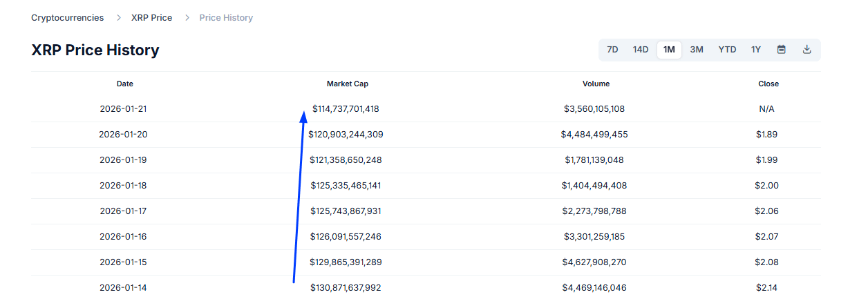Viewport: 868px width, 299px height.
Task: Click the $1.89 close price
Action: [766, 135]
